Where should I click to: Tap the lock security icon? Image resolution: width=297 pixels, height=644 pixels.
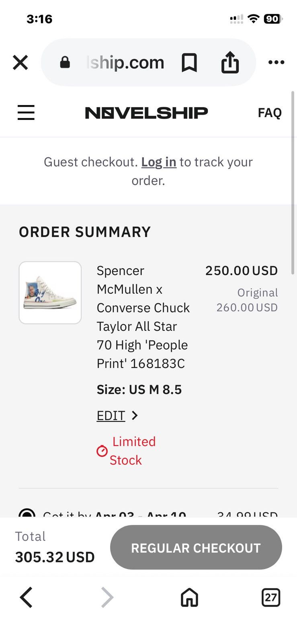point(65,62)
